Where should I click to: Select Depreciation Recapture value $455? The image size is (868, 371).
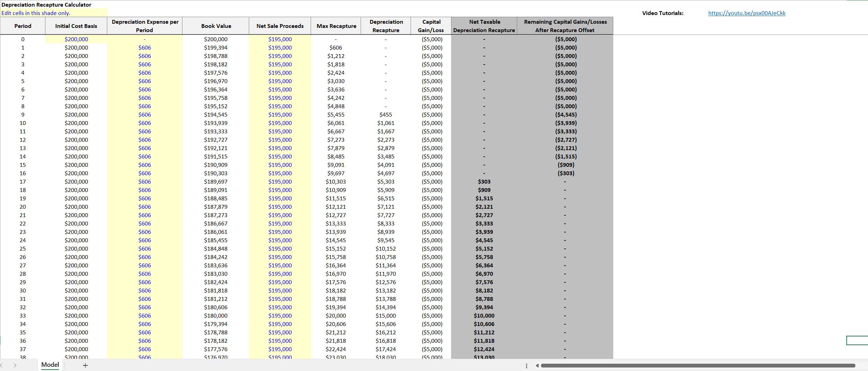tap(386, 114)
